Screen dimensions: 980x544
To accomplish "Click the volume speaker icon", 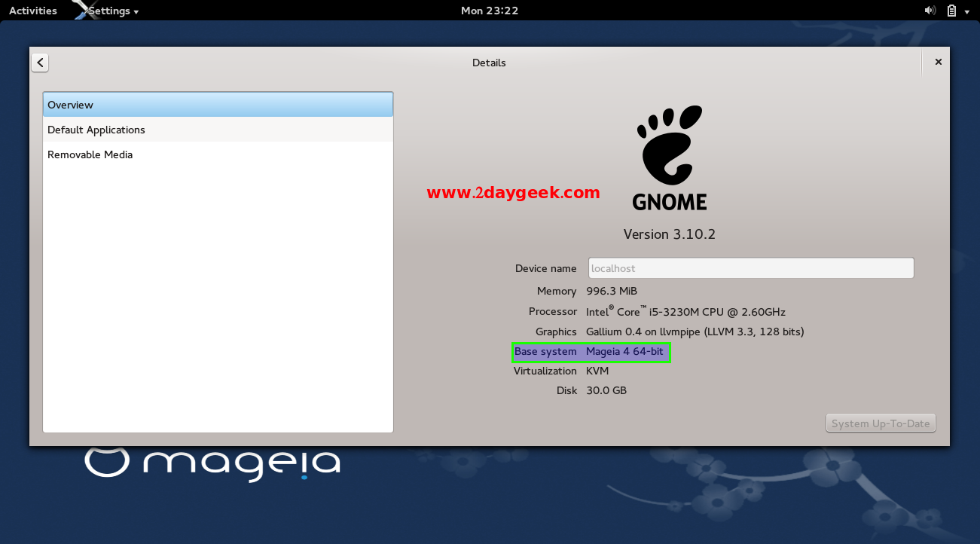I will click(930, 11).
